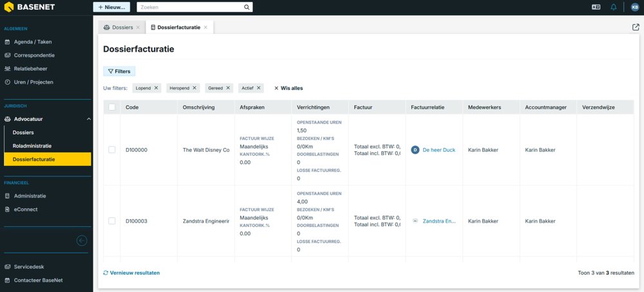
Task: Focus the Zoeken search field
Action: coord(190,7)
